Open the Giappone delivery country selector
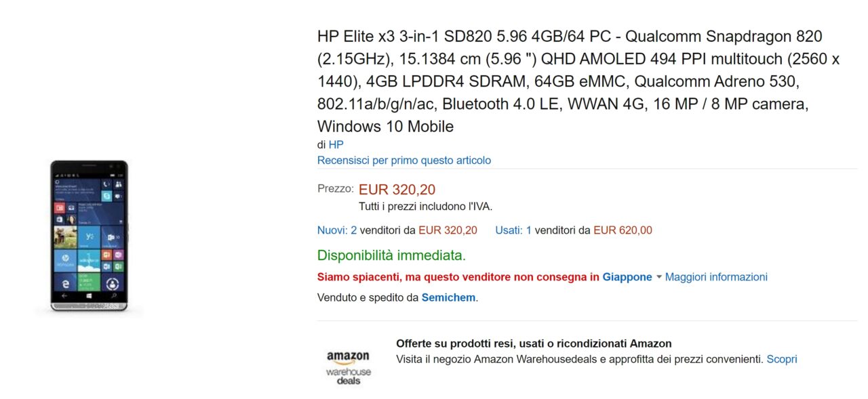This screenshot has width=868, height=399. tap(627, 277)
